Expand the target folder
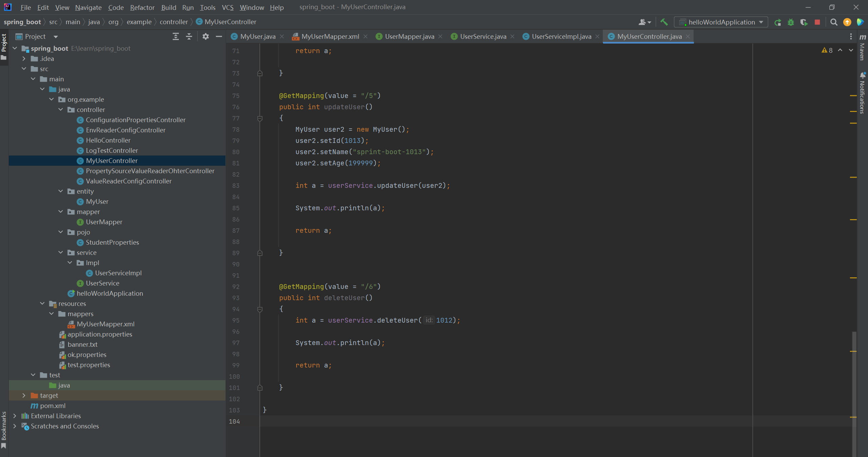 pyautogui.click(x=24, y=395)
